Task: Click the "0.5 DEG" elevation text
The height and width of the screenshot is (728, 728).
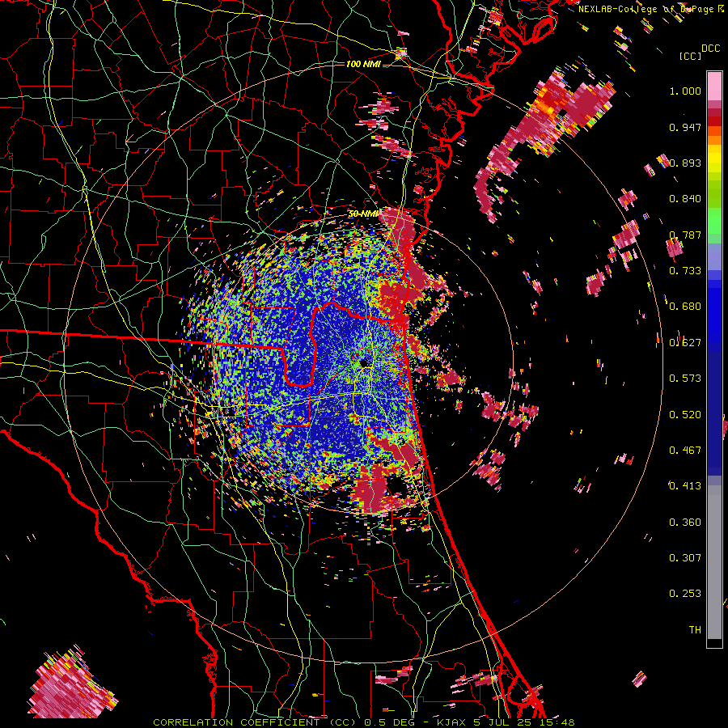Action: [388, 722]
